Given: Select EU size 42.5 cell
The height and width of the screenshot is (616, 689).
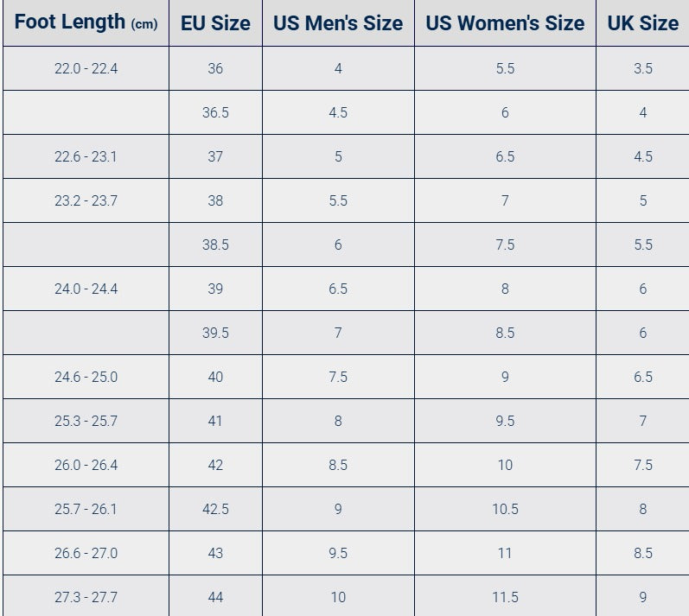Looking at the screenshot, I should [x=216, y=509].
